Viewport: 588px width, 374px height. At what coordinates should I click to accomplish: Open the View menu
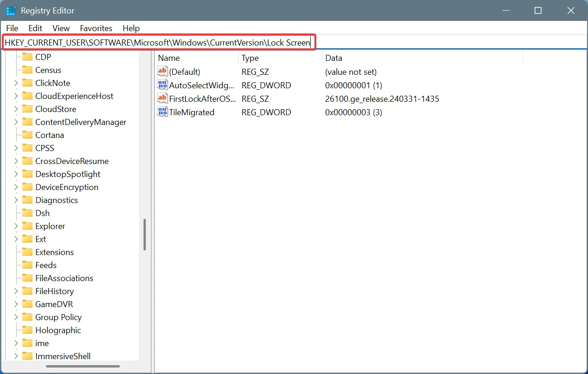[x=61, y=28]
